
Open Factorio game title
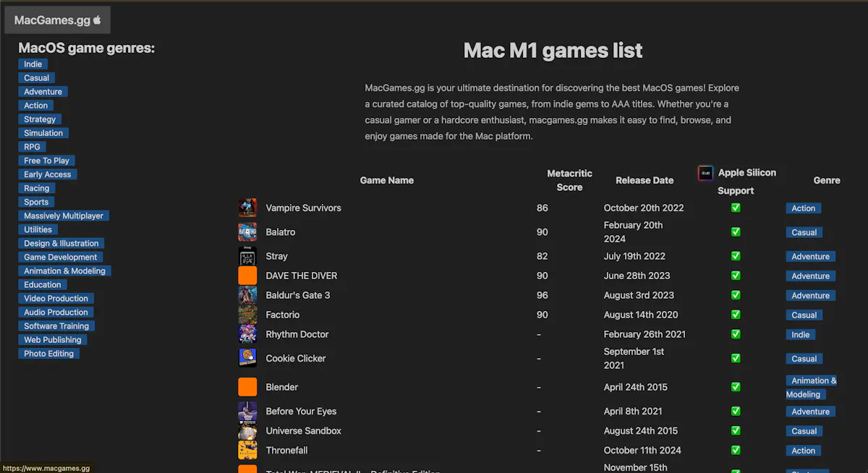pyautogui.click(x=283, y=315)
